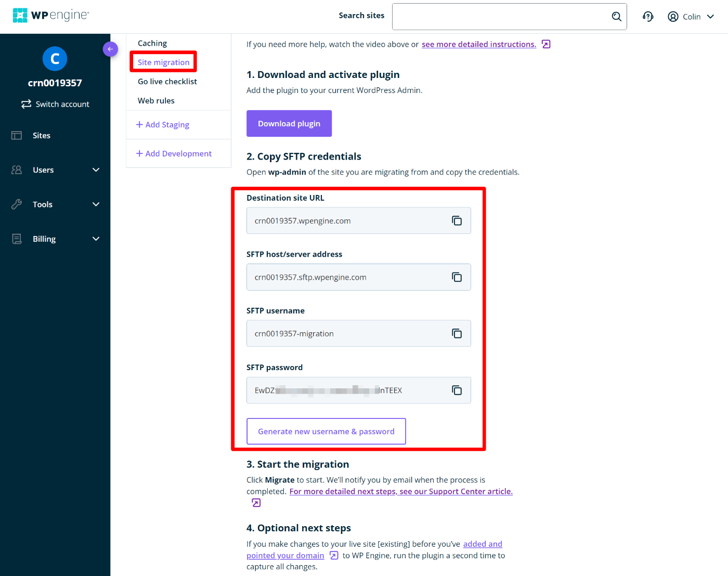Open Users in the sidebar
The height and width of the screenshot is (576, 728).
(x=43, y=170)
